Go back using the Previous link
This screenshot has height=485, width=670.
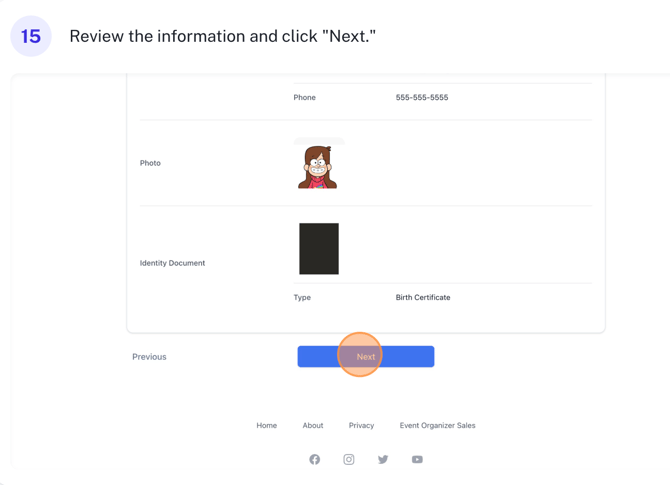point(149,357)
